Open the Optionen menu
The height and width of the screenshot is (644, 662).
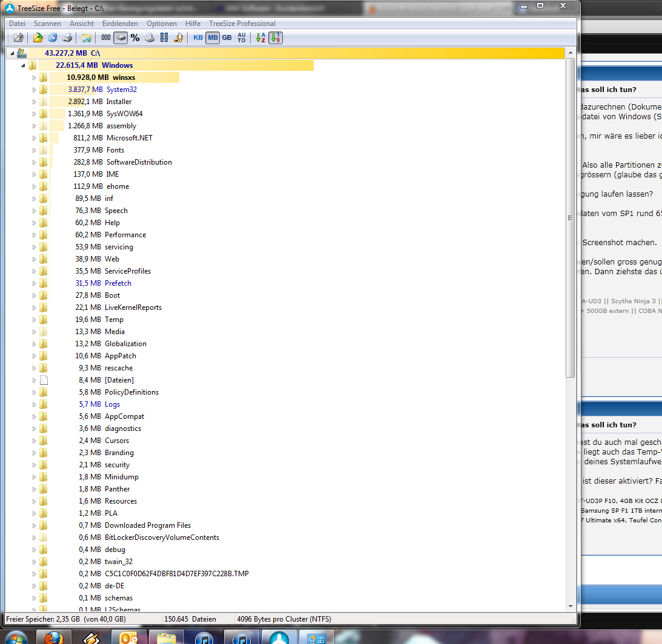tap(162, 24)
